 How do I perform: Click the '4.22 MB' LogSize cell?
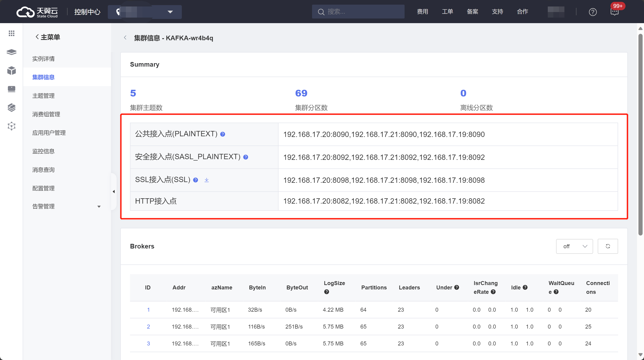pos(333,310)
